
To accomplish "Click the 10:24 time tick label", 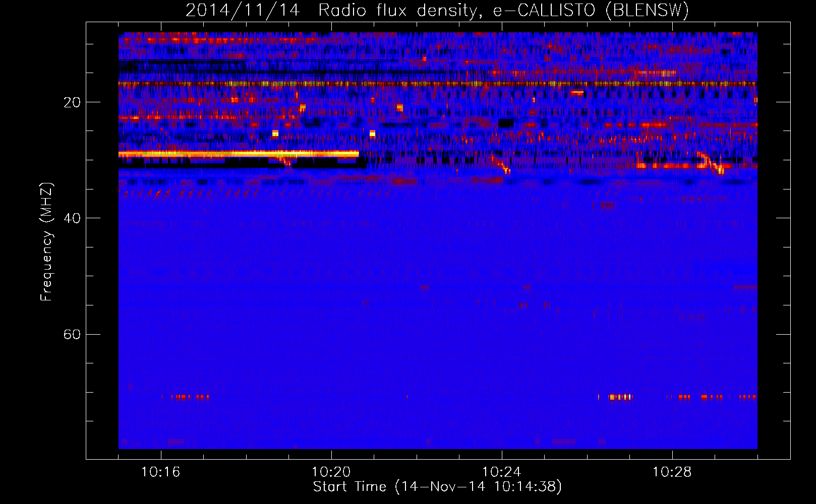I will tap(501, 472).
